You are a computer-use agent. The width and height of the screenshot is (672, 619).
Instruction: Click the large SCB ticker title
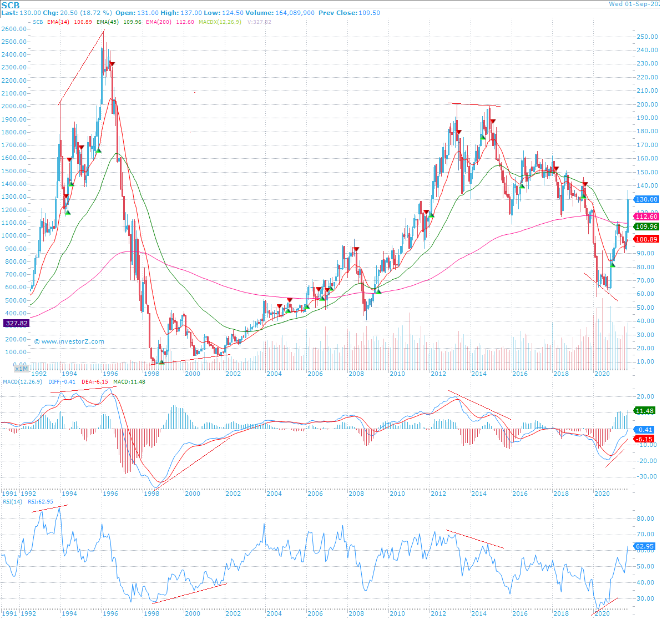pos(11,5)
